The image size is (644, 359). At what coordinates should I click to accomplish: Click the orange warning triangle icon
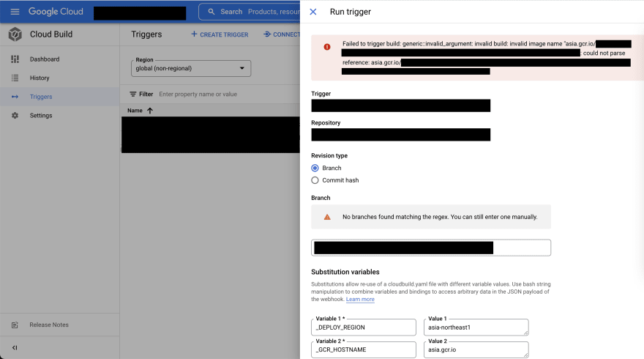tap(327, 217)
